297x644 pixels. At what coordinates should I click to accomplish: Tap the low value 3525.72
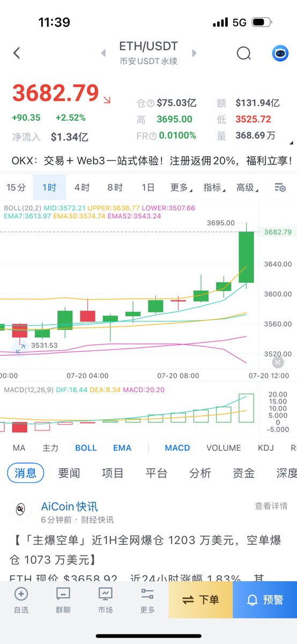point(253,120)
